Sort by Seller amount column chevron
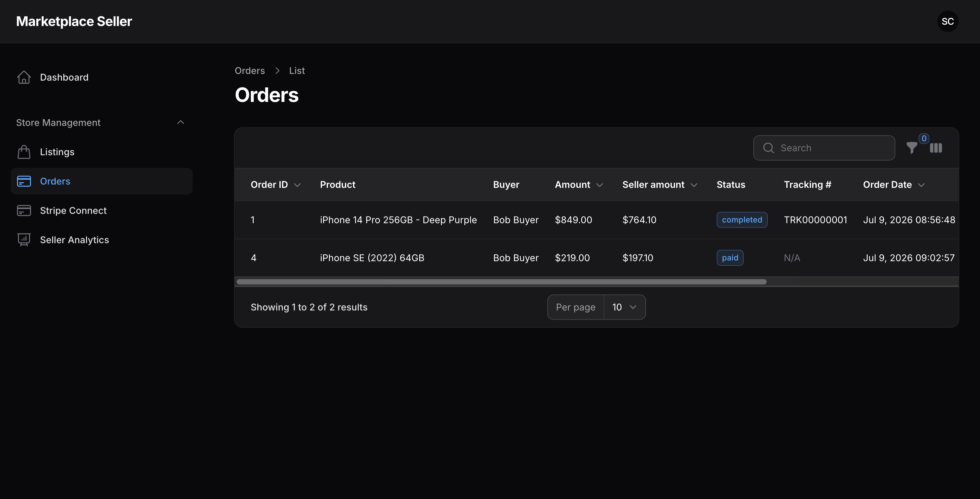The height and width of the screenshot is (499, 980). point(694,185)
